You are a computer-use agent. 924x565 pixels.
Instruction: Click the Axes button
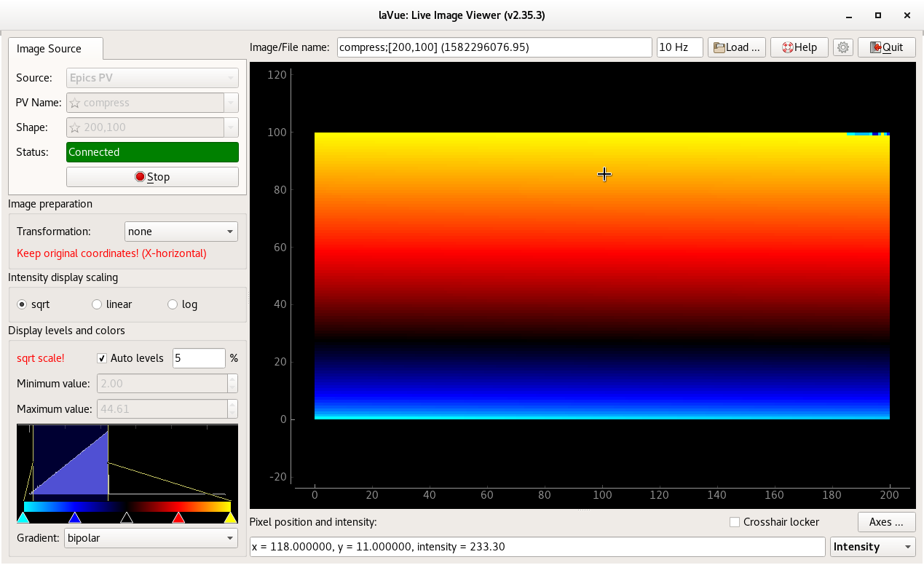coord(886,522)
